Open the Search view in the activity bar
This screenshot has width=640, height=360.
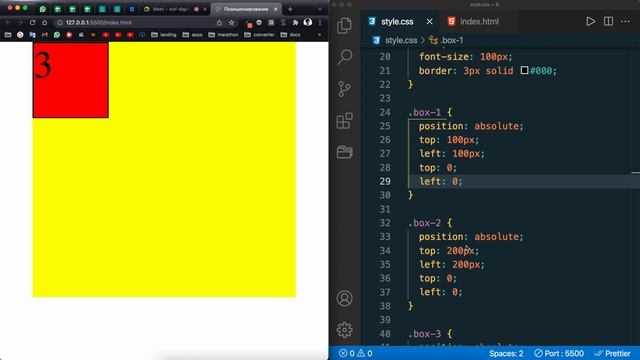344,57
